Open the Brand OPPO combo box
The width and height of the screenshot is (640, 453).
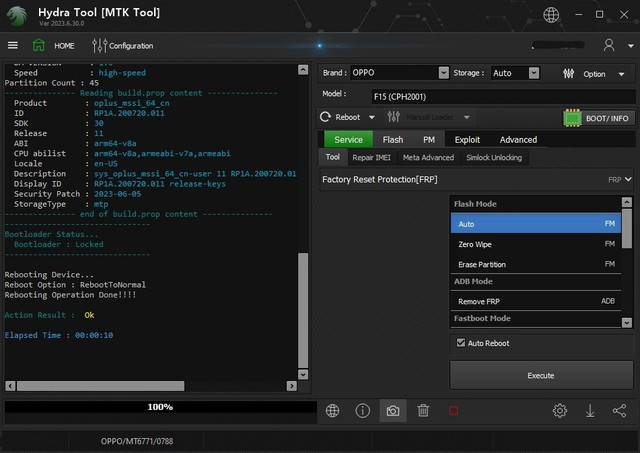[x=400, y=73]
